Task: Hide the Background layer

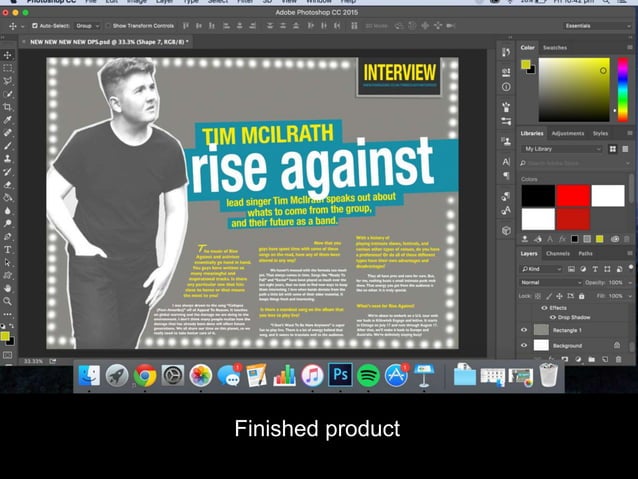Action: [524, 345]
